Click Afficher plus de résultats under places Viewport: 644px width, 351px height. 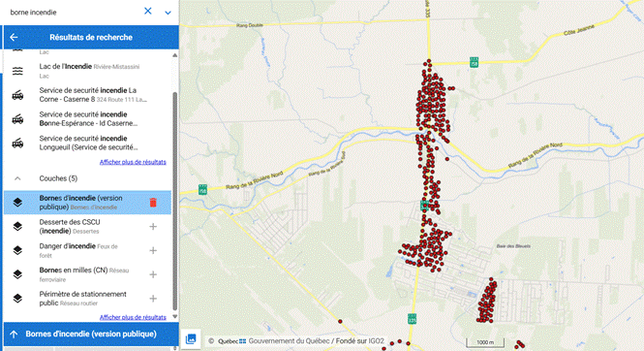[x=133, y=162]
